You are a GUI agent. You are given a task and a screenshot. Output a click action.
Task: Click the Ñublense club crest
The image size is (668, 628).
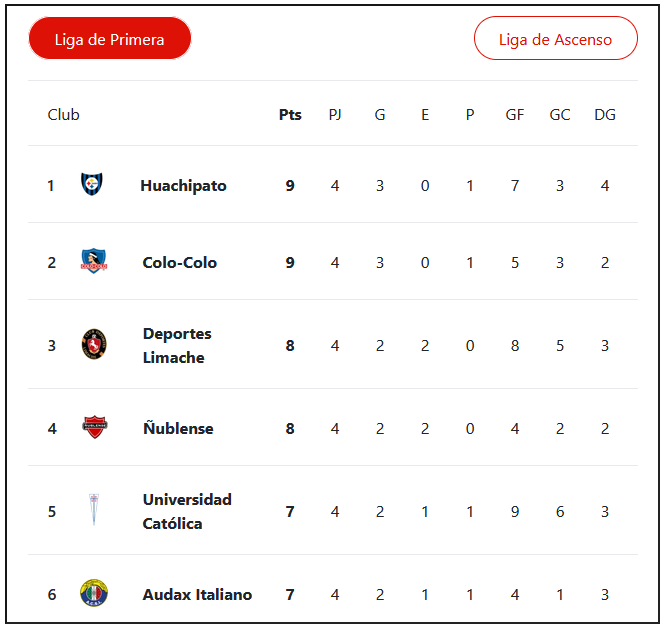(x=94, y=428)
